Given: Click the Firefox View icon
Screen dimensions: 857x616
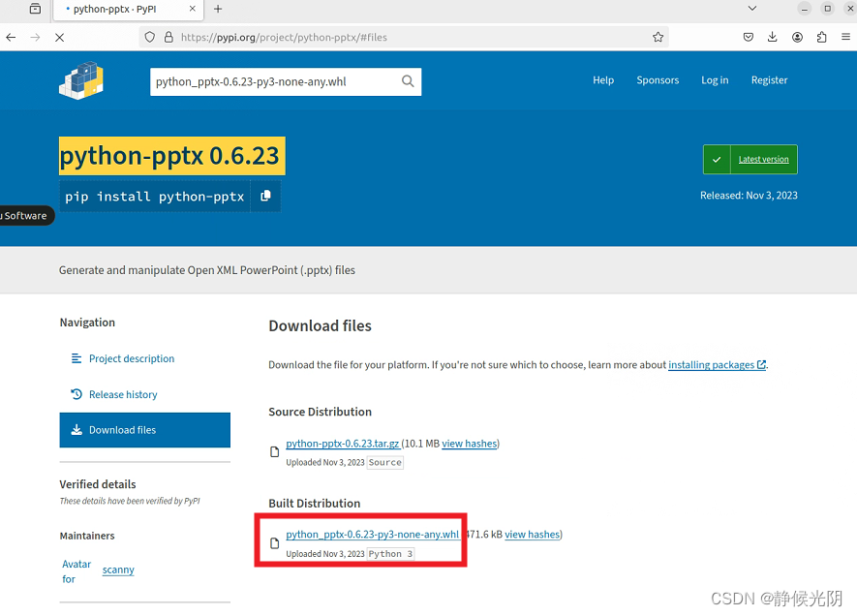Looking at the screenshot, I should pos(35,9).
